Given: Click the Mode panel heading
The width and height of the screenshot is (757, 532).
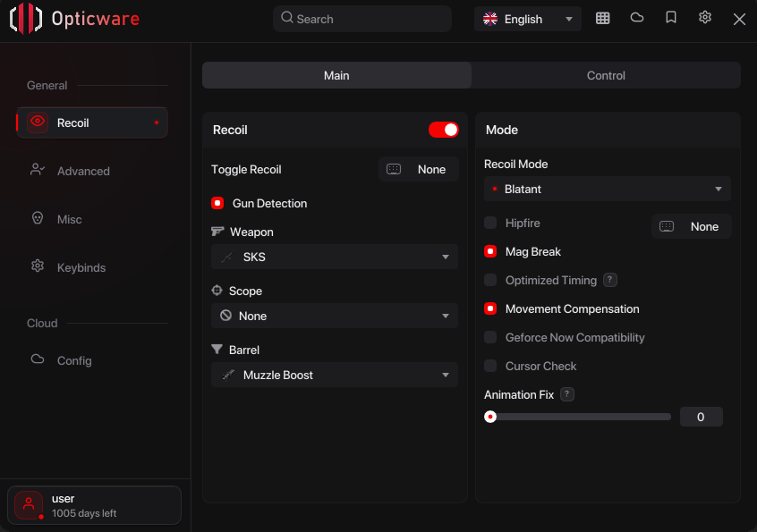Looking at the screenshot, I should (x=502, y=130).
